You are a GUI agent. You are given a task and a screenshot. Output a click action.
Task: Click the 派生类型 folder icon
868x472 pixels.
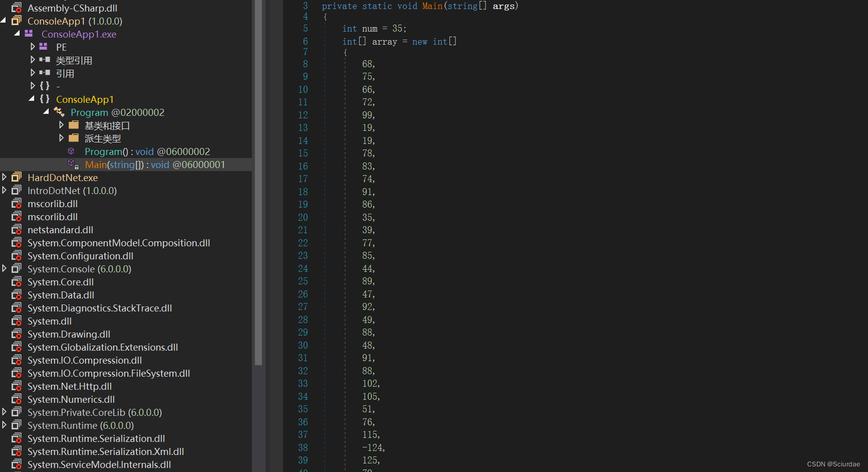pos(74,138)
